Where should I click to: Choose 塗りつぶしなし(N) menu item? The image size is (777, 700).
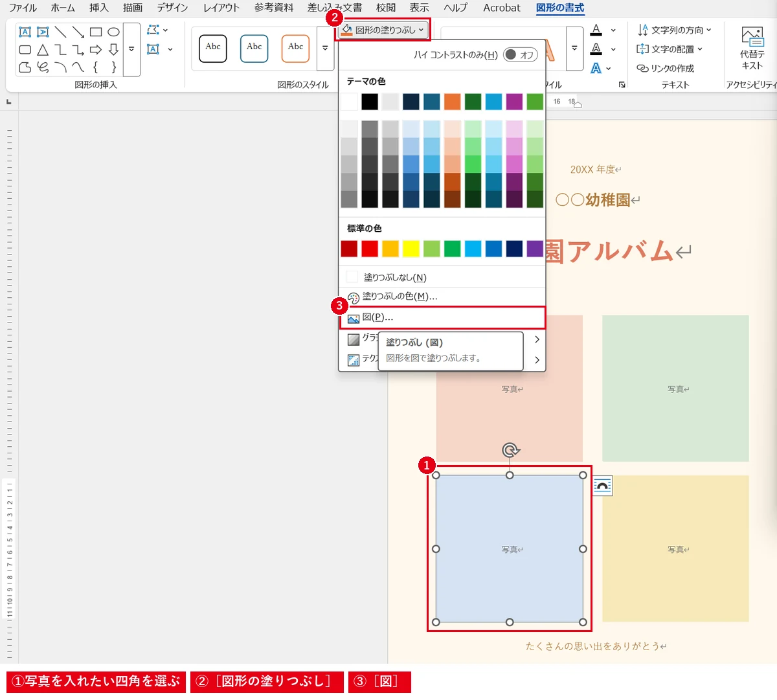click(x=442, y=277)
